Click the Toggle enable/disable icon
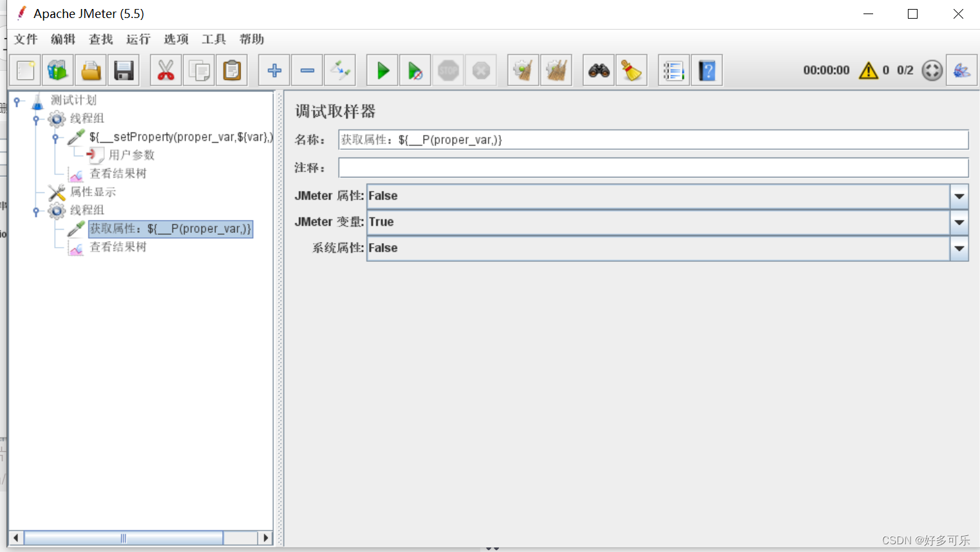Screen dimensions: 980x552 click(340, 70)
